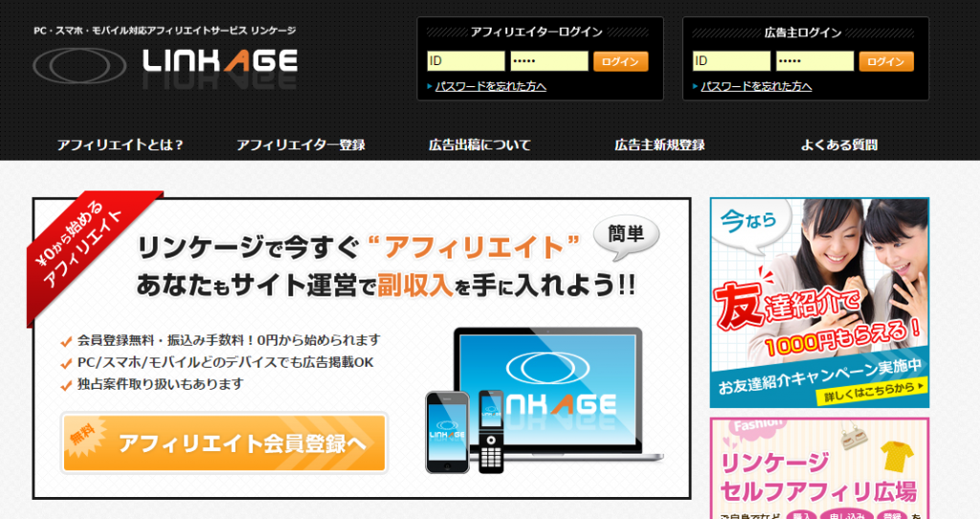Screen dimensions: 980x519
Task: Open アフィリエイター登録 menu item
Action: tap(301, 145)
